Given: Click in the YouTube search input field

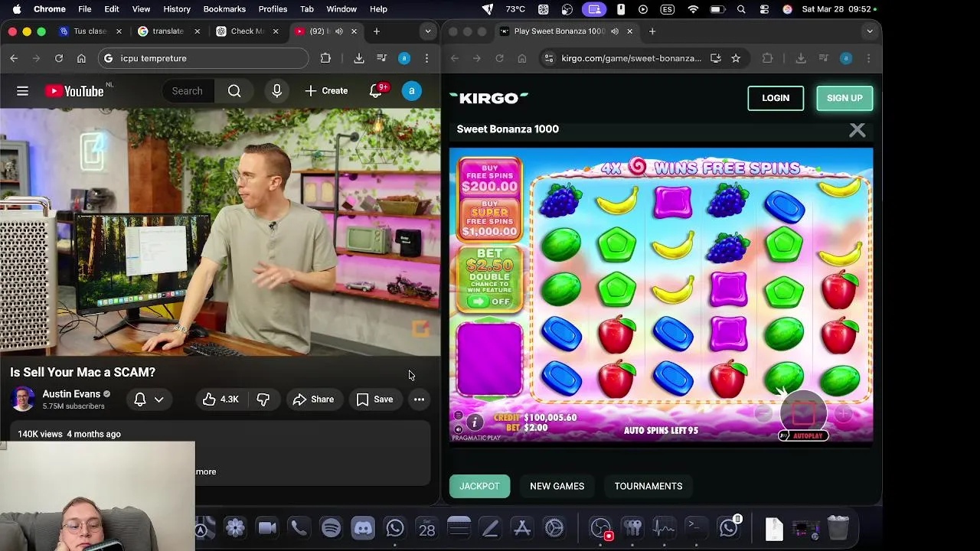Looking at the screenshot, I should [x=188, y=91].
